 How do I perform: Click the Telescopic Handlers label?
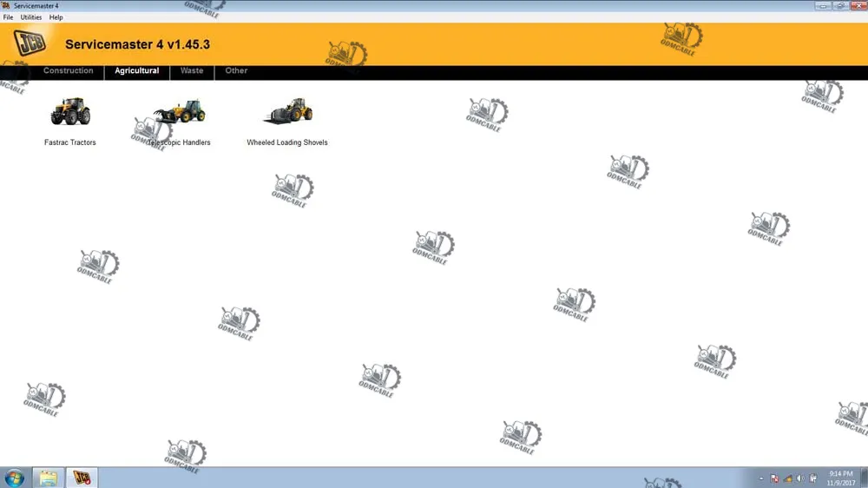click(x=179, y=142)
